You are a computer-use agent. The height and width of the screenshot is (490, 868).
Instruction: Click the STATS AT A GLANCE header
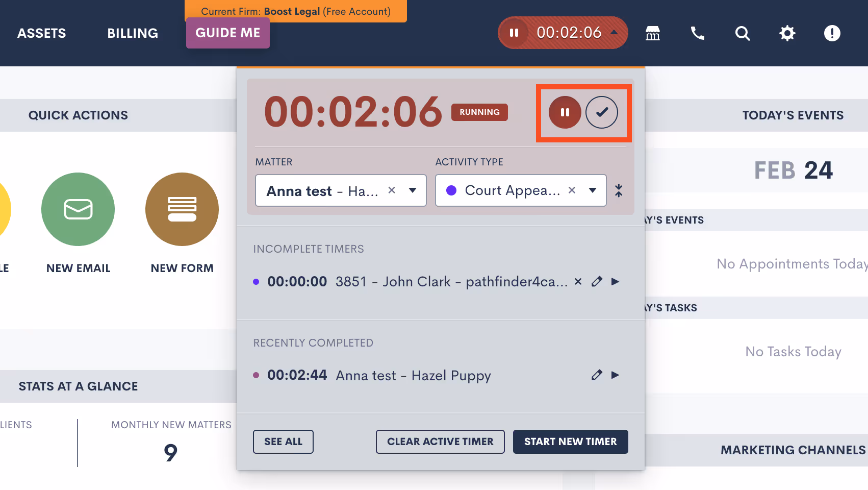click(x=78, y=386)
